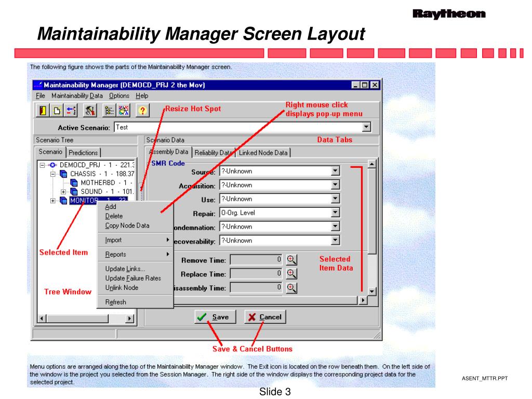
Task: Select the SOUND tree item
Action: (x=107, y=192)
